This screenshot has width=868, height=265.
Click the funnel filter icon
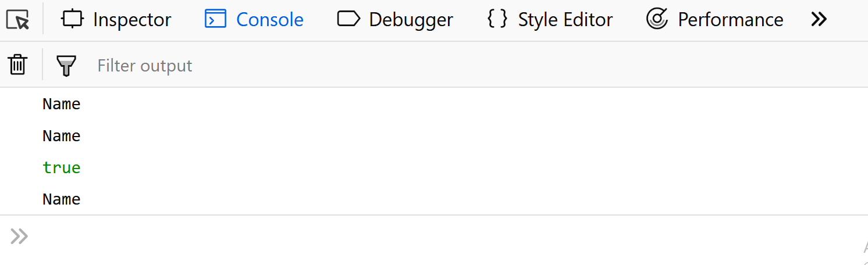(66, 66)
